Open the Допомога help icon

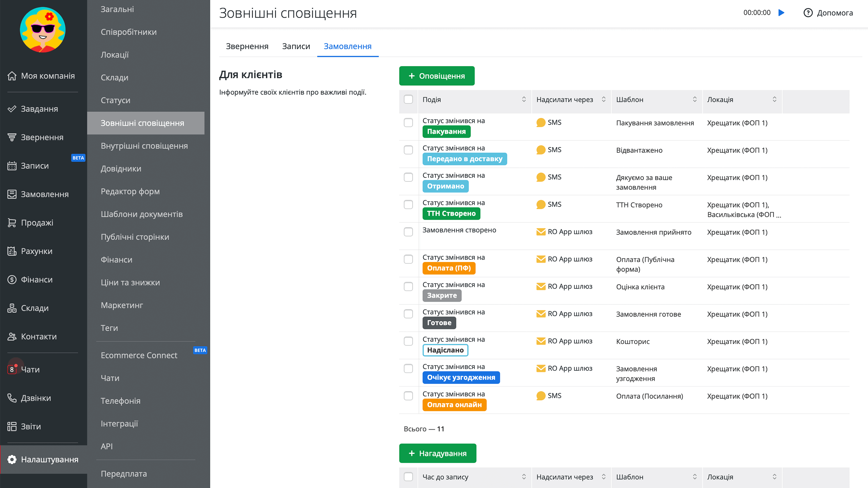[x=808, y=13]
